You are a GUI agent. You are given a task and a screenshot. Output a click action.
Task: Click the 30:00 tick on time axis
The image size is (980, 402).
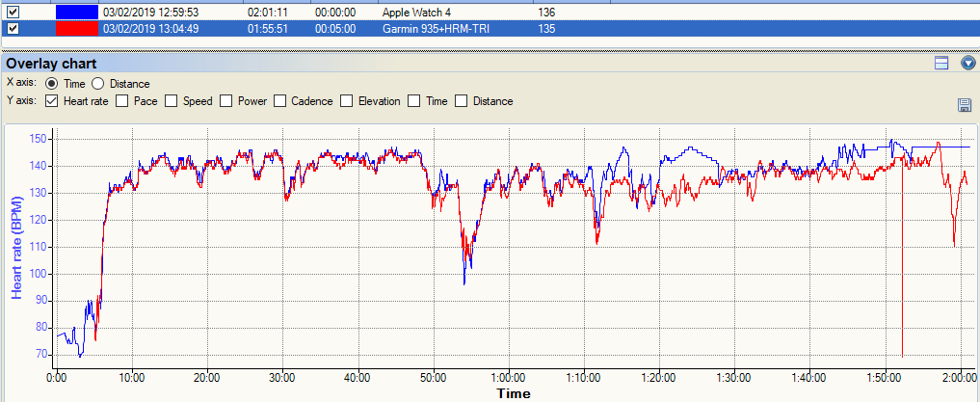[x=282, y=378]
